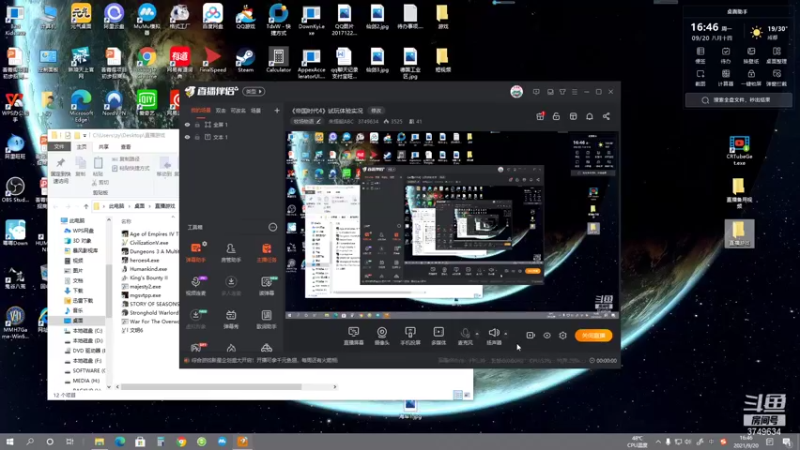Click the 扬声器 speaker icon
The width and height of the screenshot is (800, 450).
494,333
